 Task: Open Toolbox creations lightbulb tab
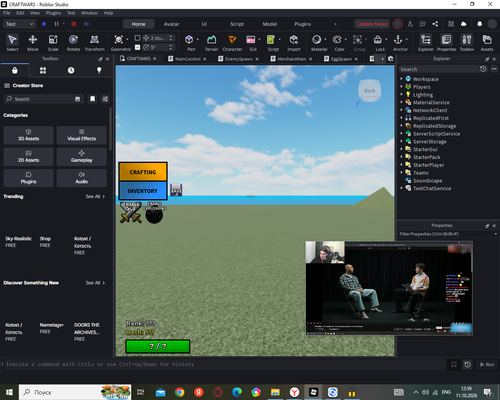(x=99, y=70)
